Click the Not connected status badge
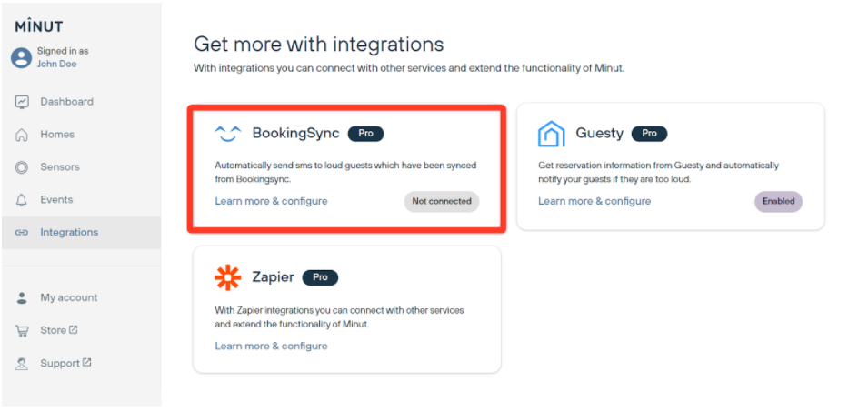 tap(441, 201)
